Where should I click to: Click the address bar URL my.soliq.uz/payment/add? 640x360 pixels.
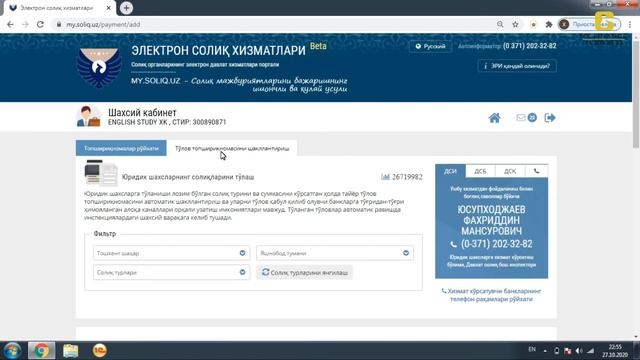[103, 24]
